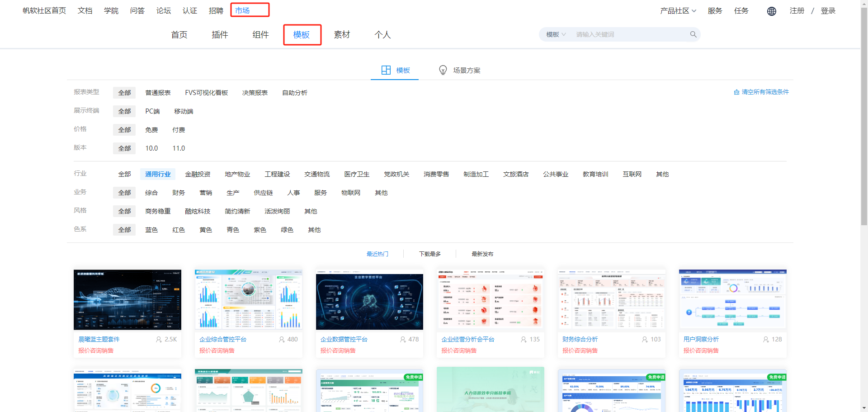The width and height of the screenshot is (868, 412).
Task: Click the 登录 link
Action: tap(828, 11)
